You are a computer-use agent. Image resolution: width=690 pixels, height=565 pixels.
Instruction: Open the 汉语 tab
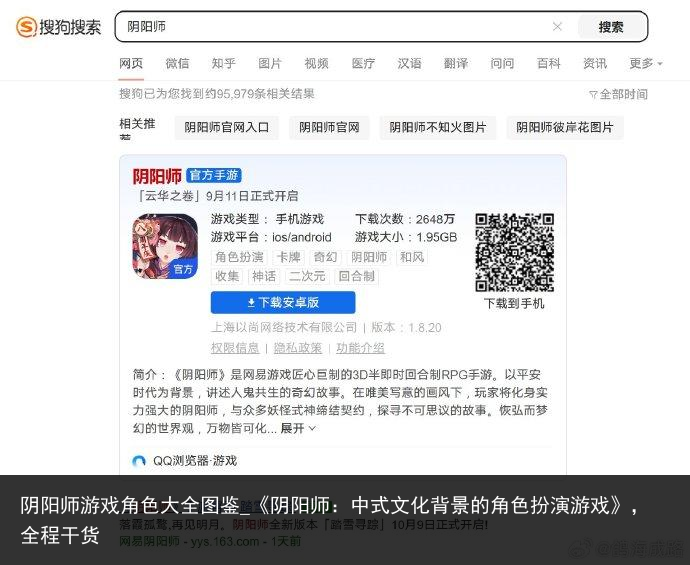pos(409,63)
